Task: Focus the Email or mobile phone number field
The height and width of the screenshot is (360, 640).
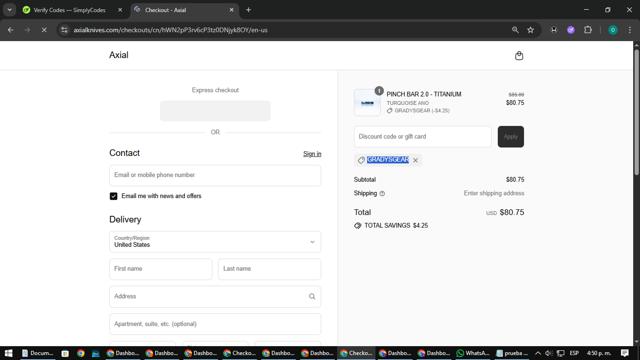Action: 215,176
